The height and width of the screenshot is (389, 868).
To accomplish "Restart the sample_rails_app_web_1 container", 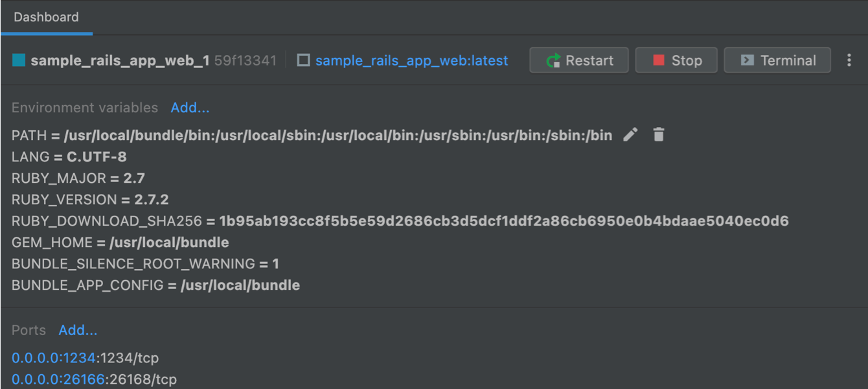I will tap(579, 60).
